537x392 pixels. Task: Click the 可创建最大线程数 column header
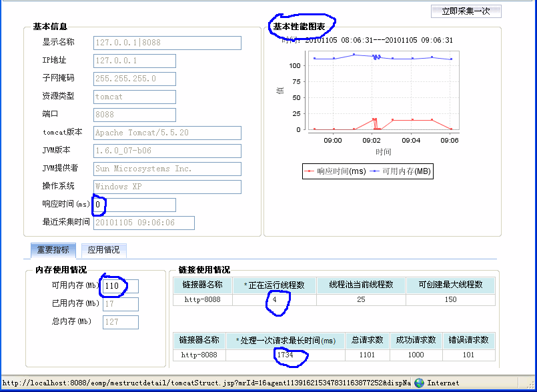pyautogui.click(x=450, y=285)
